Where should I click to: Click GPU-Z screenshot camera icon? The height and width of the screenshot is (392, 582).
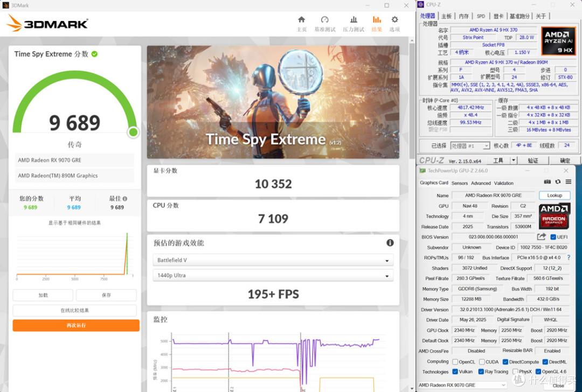point(548,181)
